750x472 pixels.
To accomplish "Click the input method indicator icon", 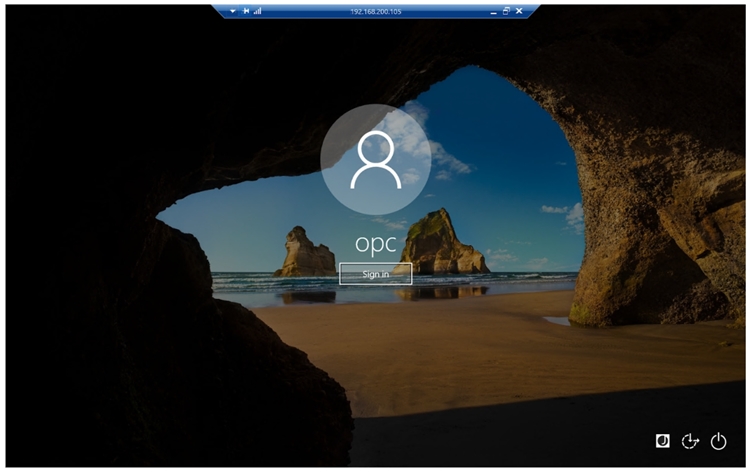I will click(x=661, y=441).
